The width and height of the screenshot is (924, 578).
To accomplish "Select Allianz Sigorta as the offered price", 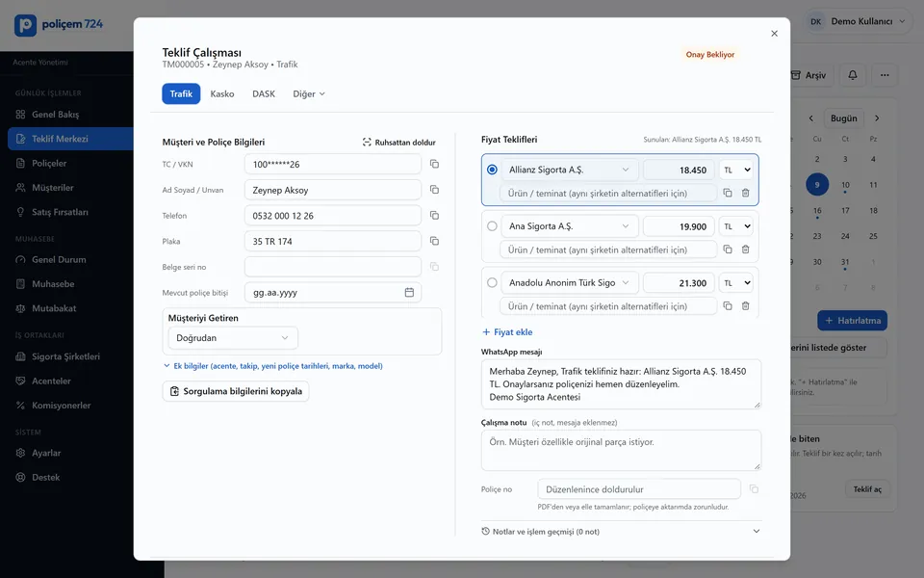I will click(x=492, y=170).
